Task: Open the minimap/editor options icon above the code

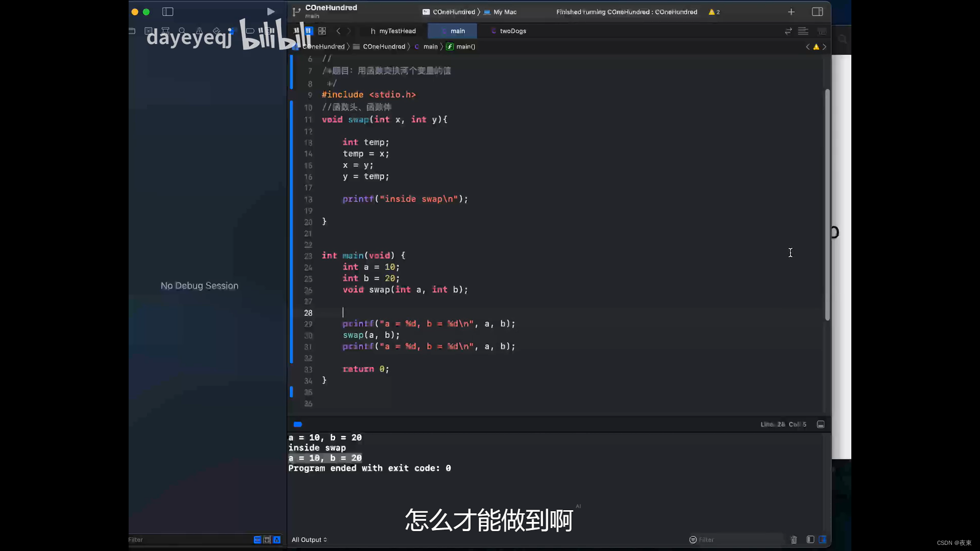Action: pyautogui.click(x=803, y=31)
